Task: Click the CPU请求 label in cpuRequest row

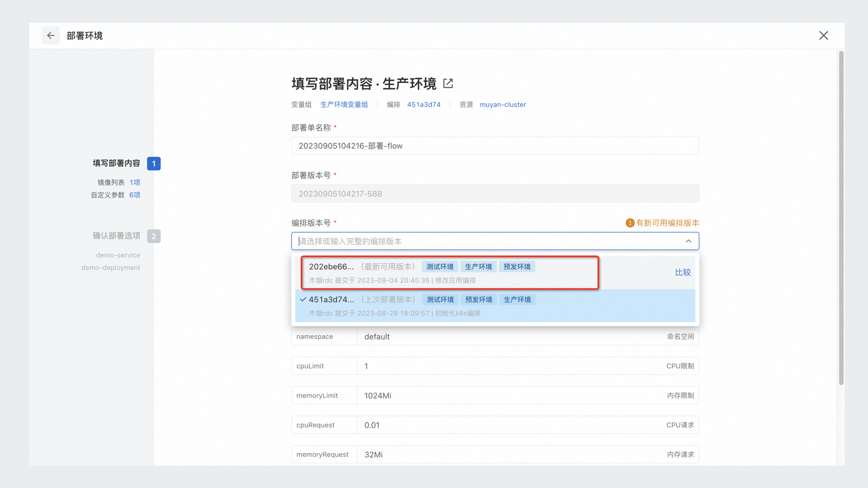Action: (680, 425)
